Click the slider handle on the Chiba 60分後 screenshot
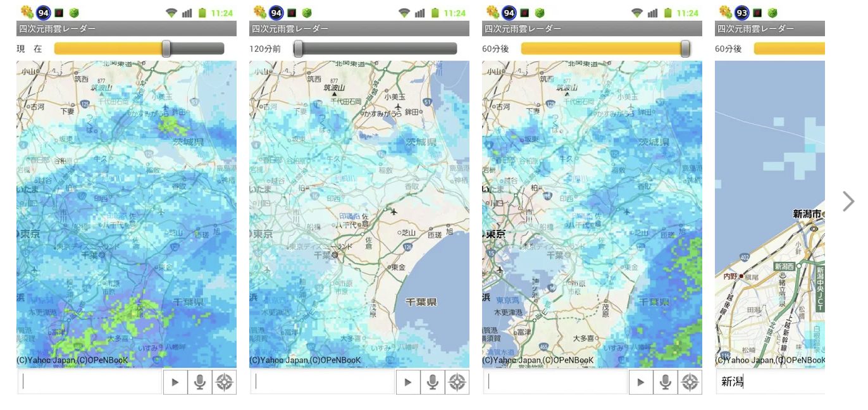Screen dimensions: 868x410 (x=685, y=49)
